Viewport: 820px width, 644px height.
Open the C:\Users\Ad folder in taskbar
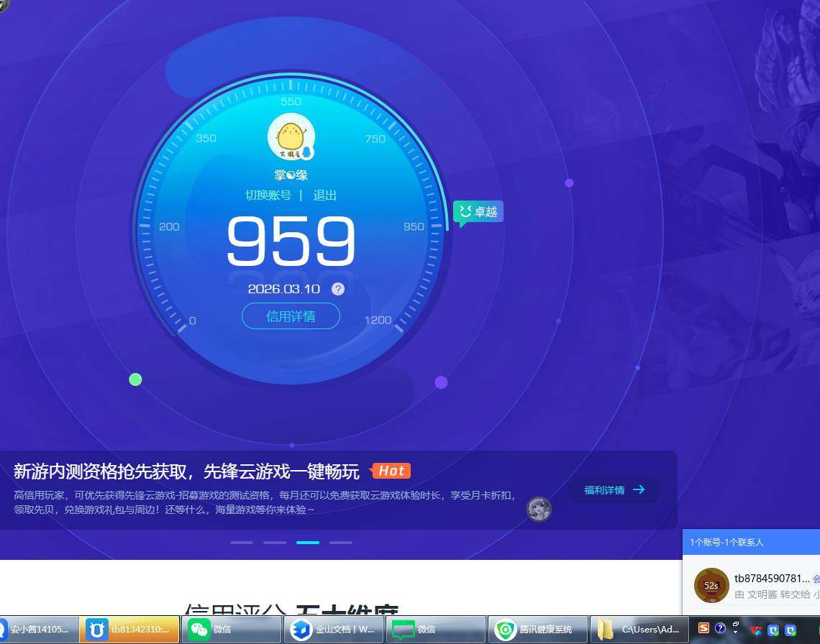639,630
